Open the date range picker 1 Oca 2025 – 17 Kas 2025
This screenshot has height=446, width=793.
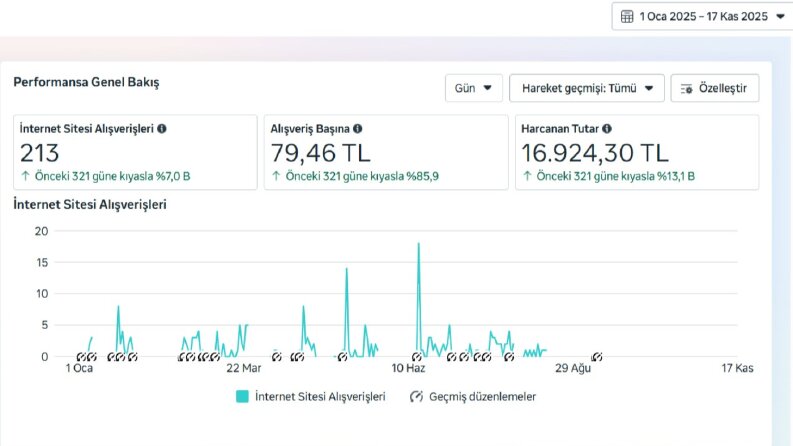702,17
